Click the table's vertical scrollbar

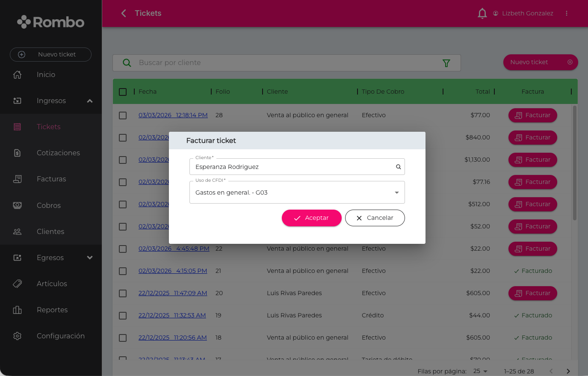click(574, 163)
